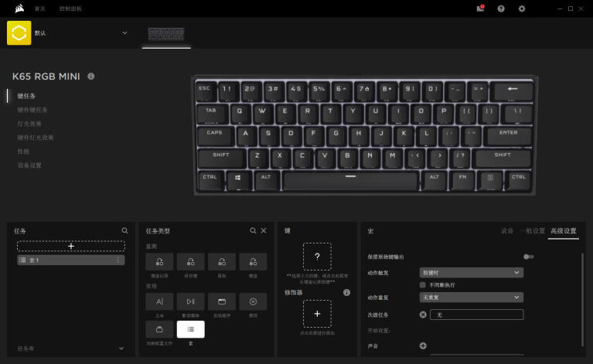Select the fourth remap task type icon
Image resolution: width=593 pixels, height=364 pixels.
click(253, 261)
